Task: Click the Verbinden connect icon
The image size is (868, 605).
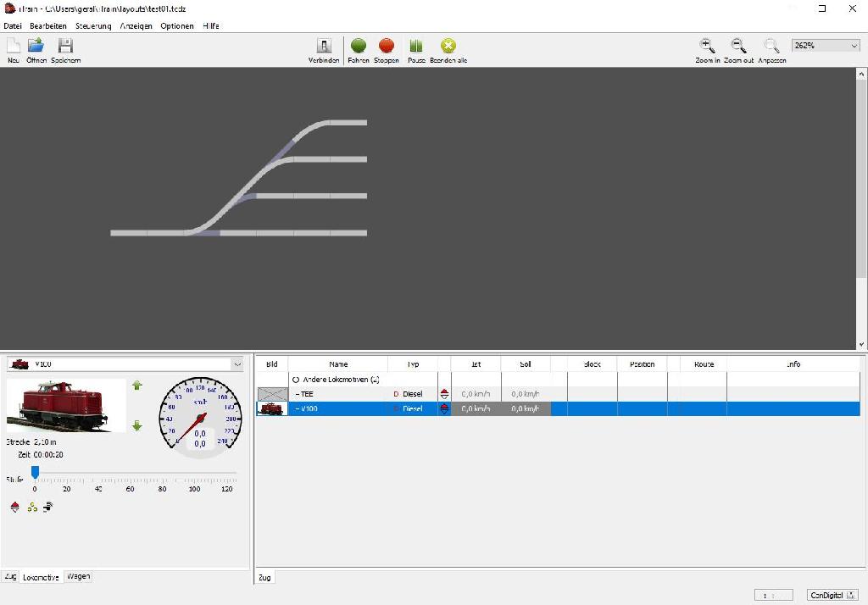Action: (x=324, y=46)
